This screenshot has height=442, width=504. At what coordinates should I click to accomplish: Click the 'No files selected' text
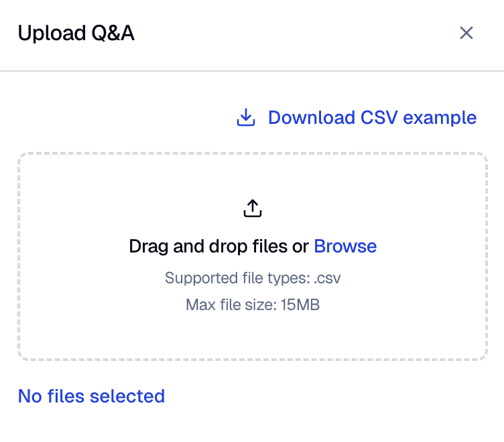[91, 396]
